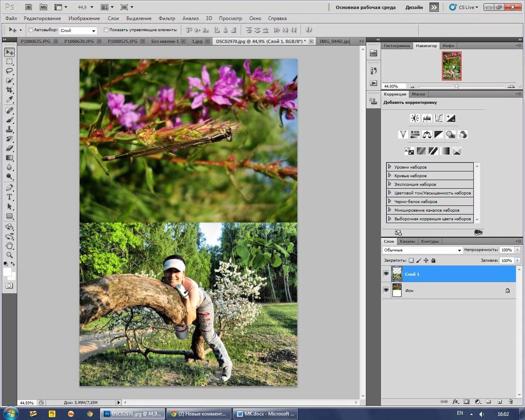Select the Pen tool

(x=9, y=188)
